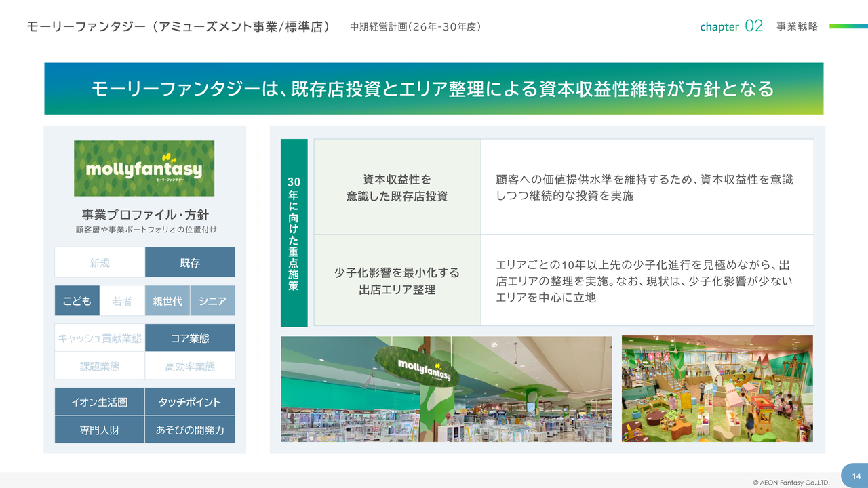Click the 資本収益性を意識した既存店投資 cell
The height and width of the screenshot is (488, 868).
click(397, 187)
